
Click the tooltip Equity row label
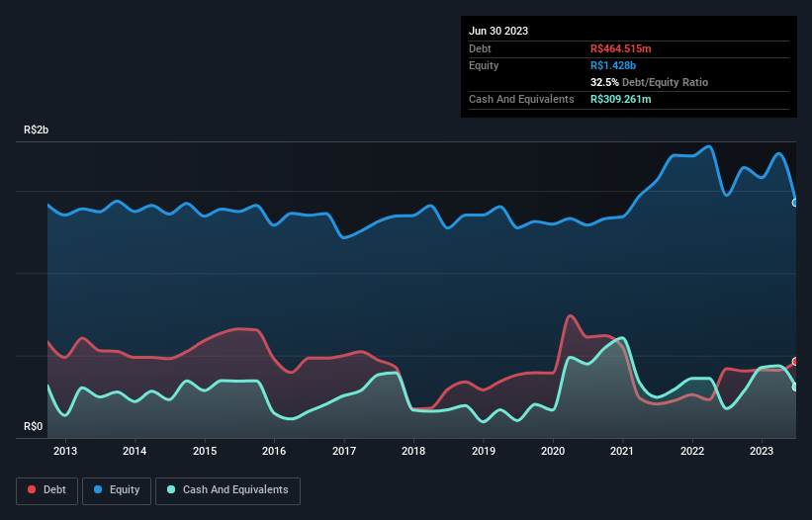pyautogui.click(x=484, y=65)
